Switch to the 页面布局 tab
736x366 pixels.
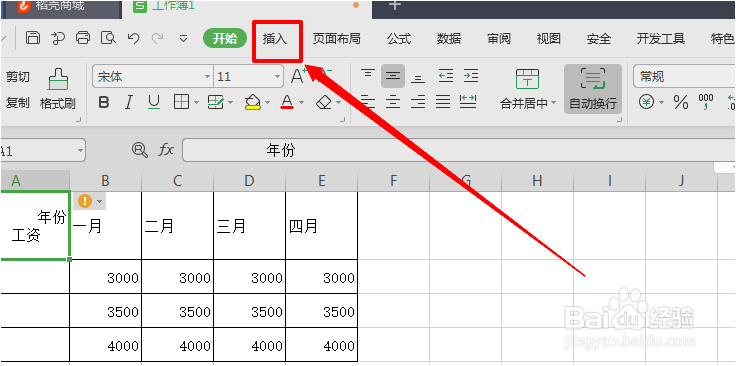click(337, 38)
